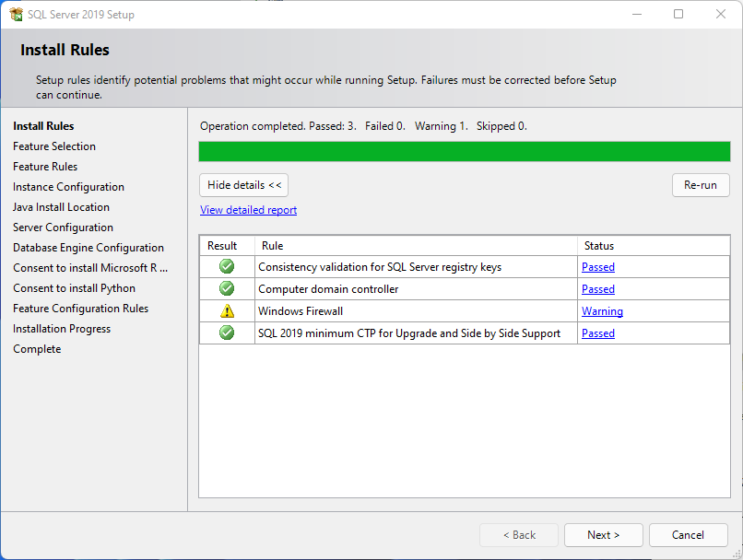Viewport: 743px width, 560px height.
Task: Click the SQL Server Setup title bar icon
Action: tap(16, 14)
